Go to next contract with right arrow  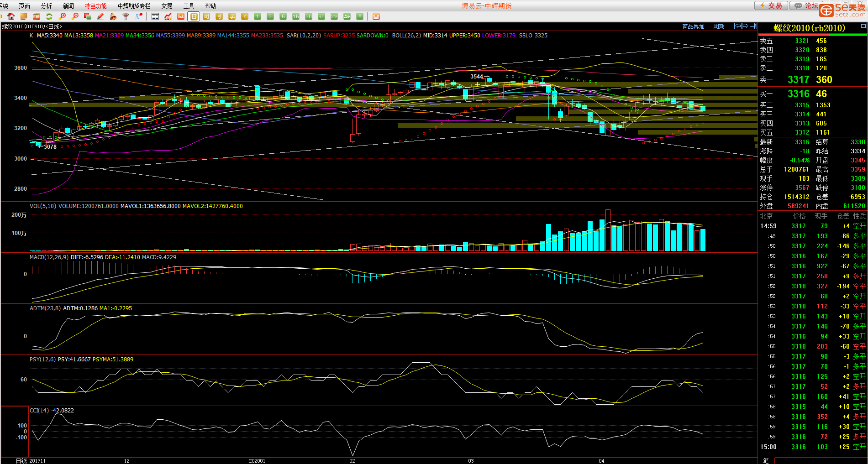tap(745, 26)
